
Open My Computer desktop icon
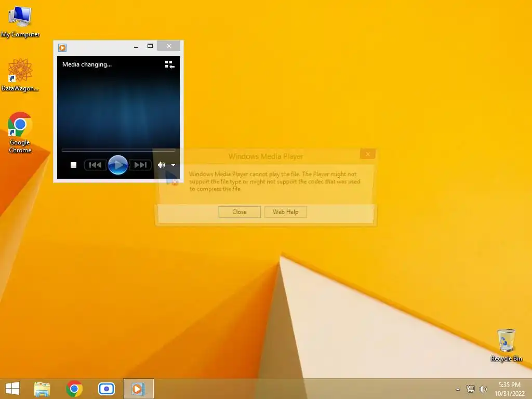pyautogui.click(x=20, y=22)
